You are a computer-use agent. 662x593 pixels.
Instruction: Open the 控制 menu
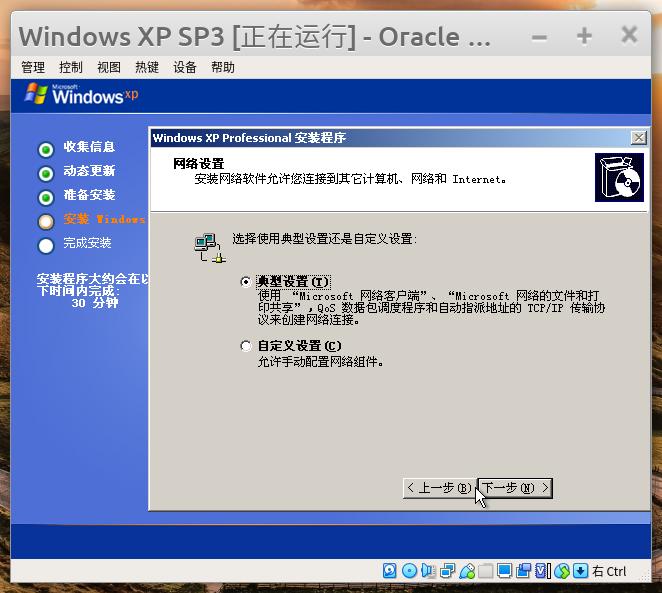[x=71, y=67]
